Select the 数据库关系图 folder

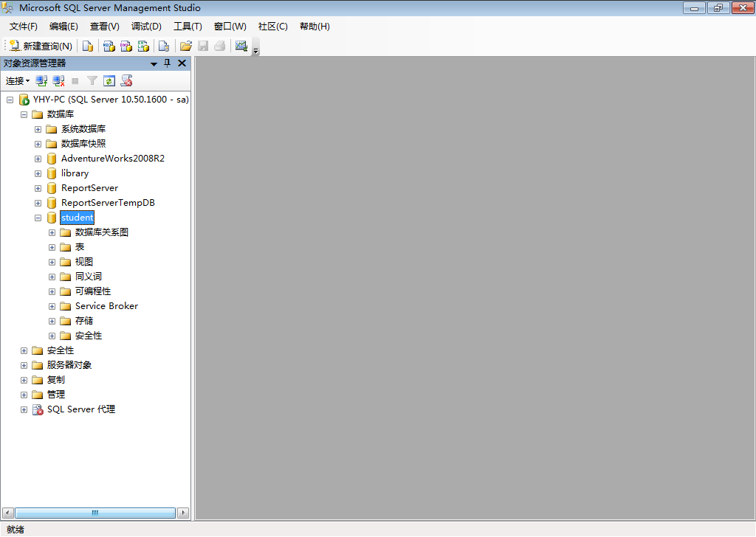pos(102,232)
